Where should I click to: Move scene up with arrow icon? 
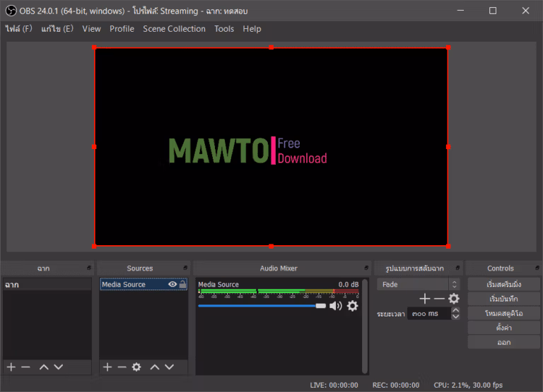(x=44, y=367)
